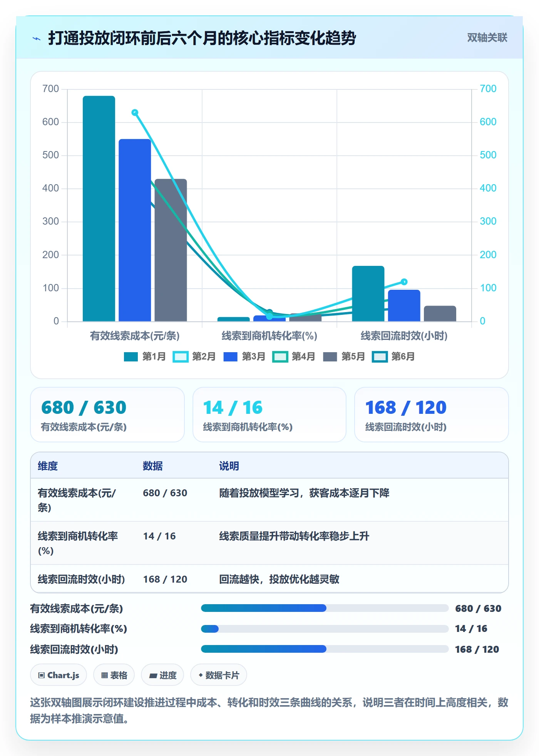Click table cell 线索质量提升带动转化率稳步上升
This screenshot has width=539, height=756.
point(294,536)
